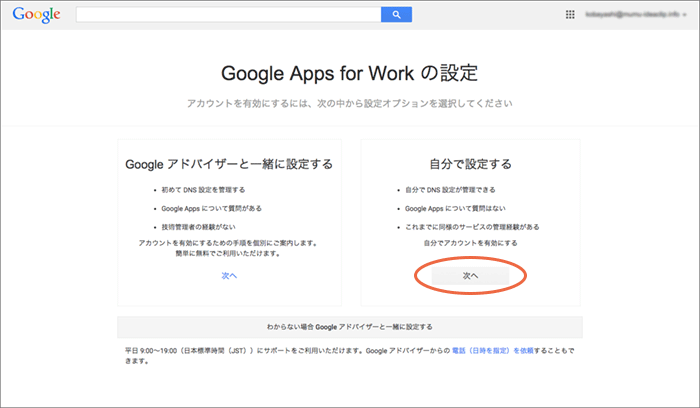Click 次へ link under Google アドバイザー card
The image size is (700, 408).
[x=229, y=275]
